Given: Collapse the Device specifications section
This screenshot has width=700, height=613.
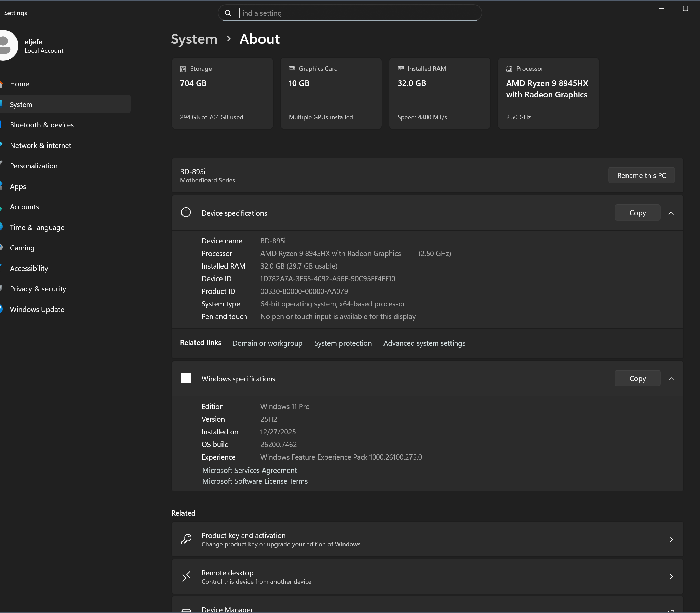Looking at the screenshot, I should 671,213.
